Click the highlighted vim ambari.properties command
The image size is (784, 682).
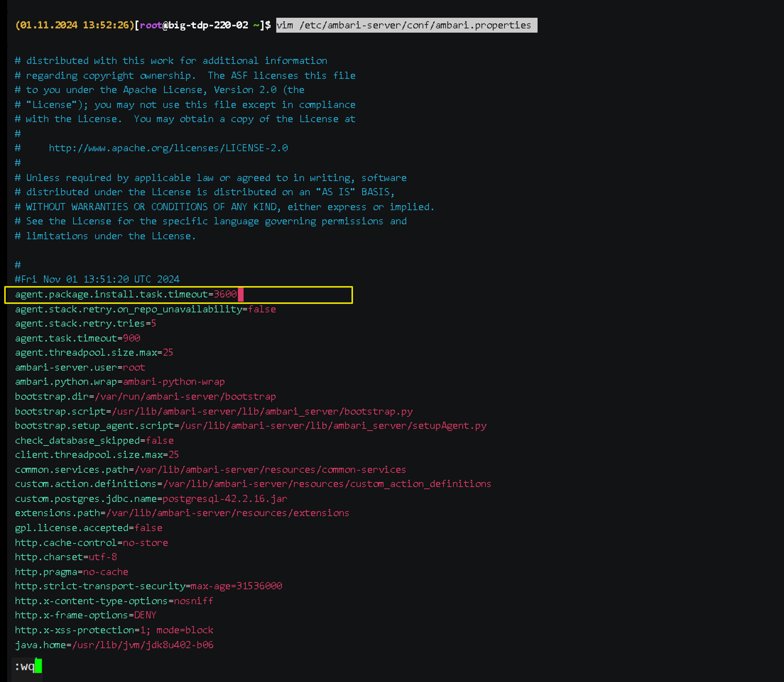pos(406,25)
